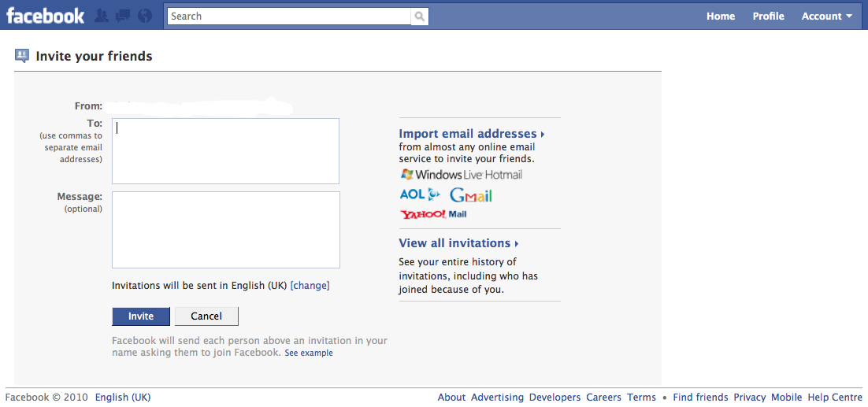Click the Invite your friends page icon
Image resolution: width=868 pixels, height=407 pixels.
(21, 55)
